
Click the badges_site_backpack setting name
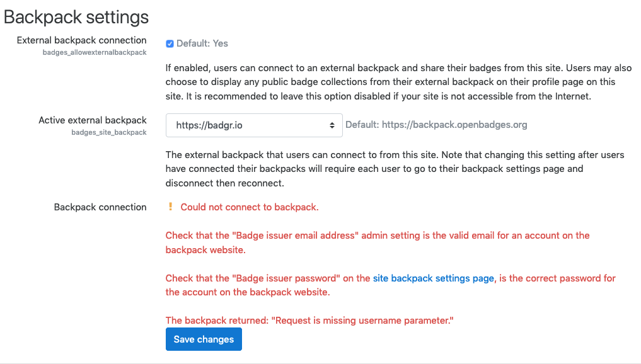pos(109,132)
